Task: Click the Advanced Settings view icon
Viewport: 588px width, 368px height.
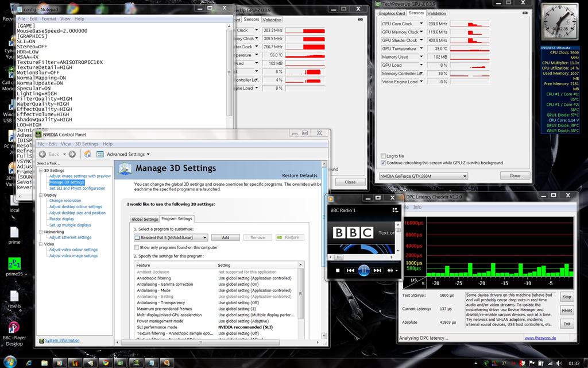Action: click(x=100, y=154)
